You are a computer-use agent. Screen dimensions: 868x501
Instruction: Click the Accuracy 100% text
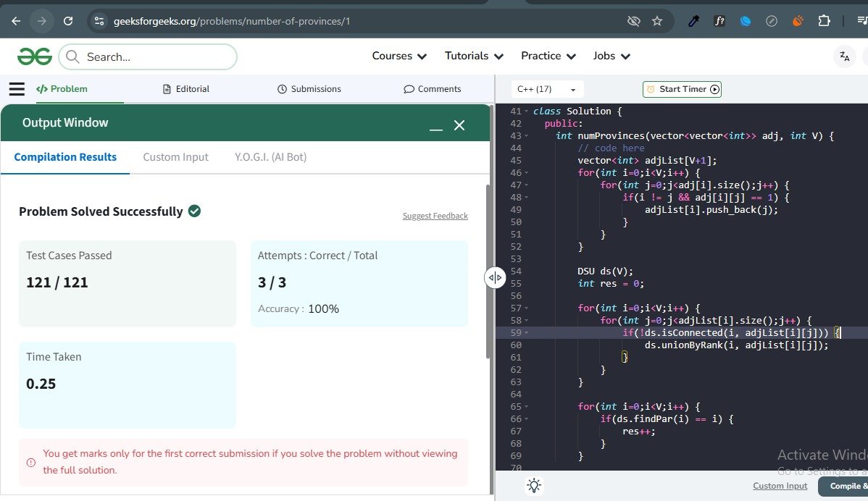299,308
